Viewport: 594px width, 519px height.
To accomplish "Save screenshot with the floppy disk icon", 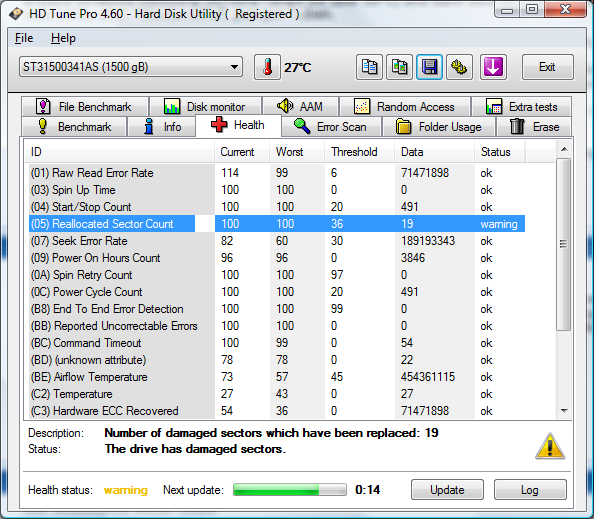I will [x=429, y=67].
